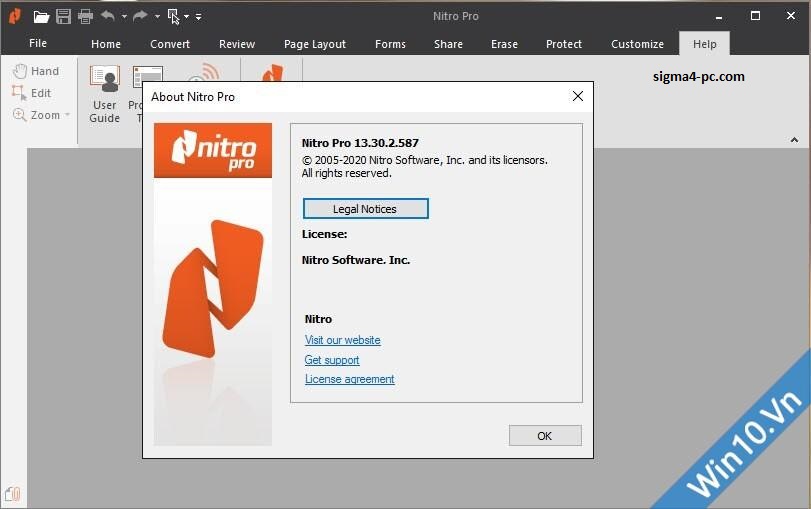Switch to the Convert tab
The height and width of the screenshot is (509, 811).
pyautogui.click(x=170, y=44)
